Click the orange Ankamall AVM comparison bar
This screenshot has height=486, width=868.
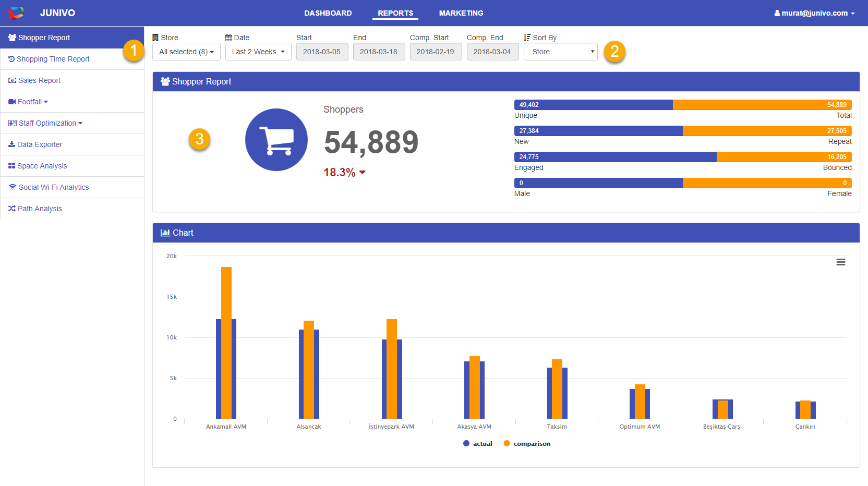(x=226, y=292)
